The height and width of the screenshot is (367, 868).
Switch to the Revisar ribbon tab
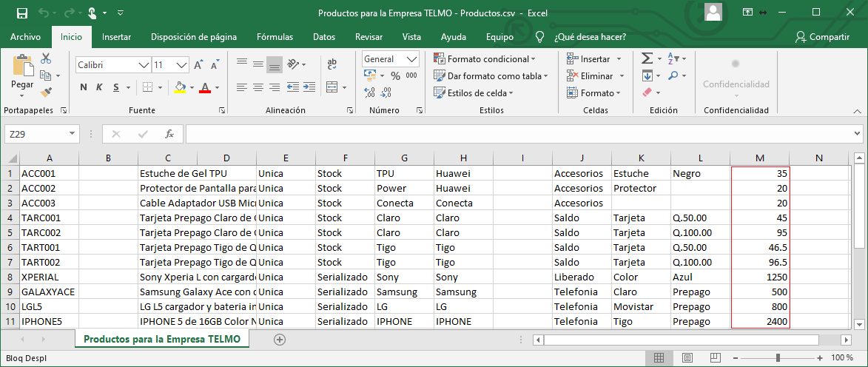(x=369, y=37)
